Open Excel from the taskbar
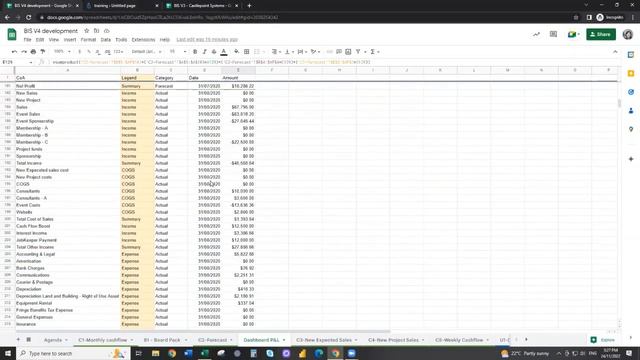640x360 pixels. pos(204,353)
